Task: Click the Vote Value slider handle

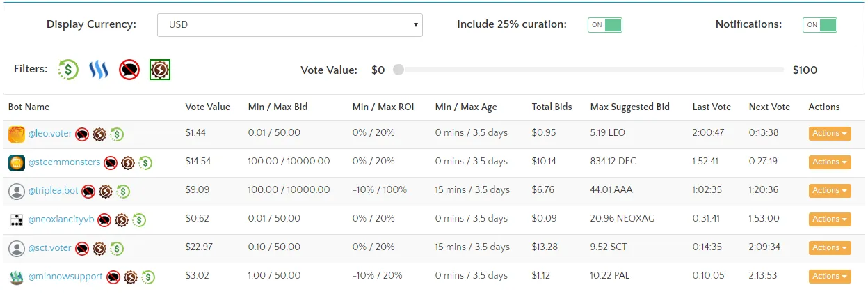Action: [x=398, y=70]
